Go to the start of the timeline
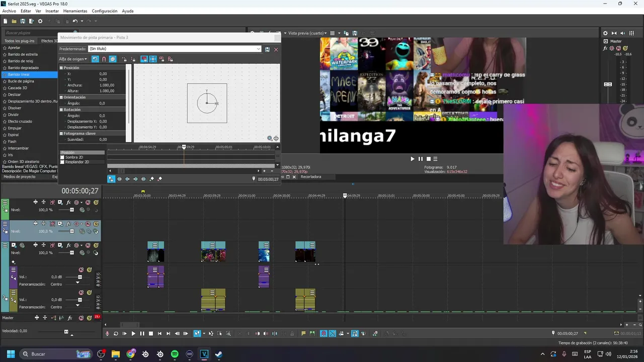Screen dimensions: 644x362 159,333
